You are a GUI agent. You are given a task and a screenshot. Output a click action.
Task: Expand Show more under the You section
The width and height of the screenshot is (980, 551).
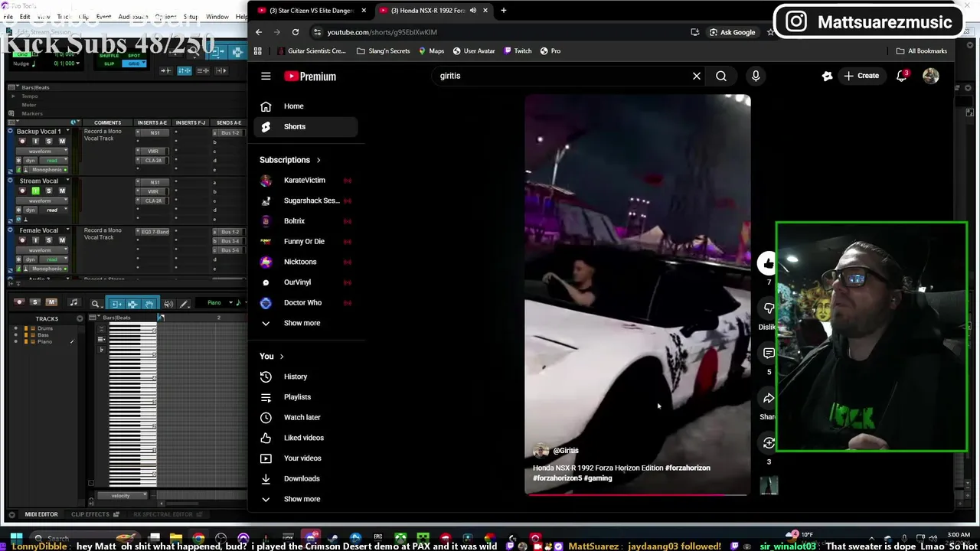[x=302, y=499]
